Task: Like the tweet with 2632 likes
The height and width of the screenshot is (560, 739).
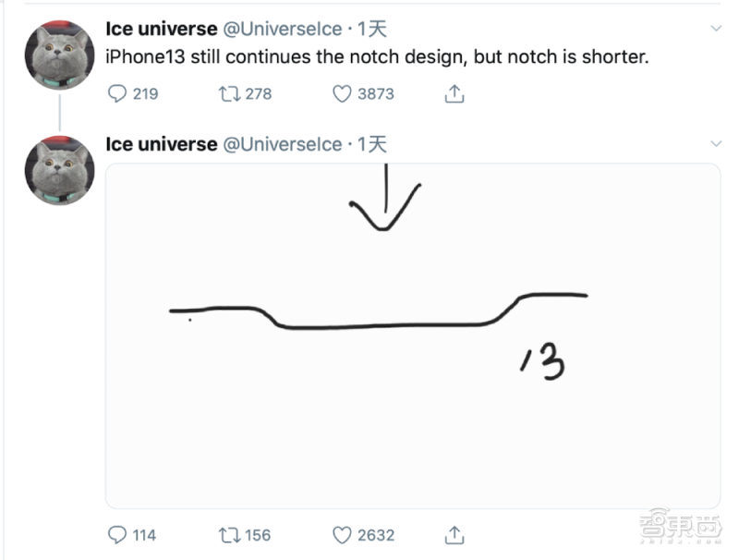Action: coord(342,534)
